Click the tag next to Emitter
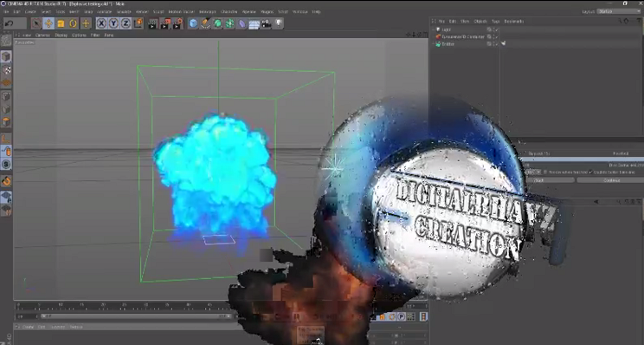 click(x=504, y=43)
